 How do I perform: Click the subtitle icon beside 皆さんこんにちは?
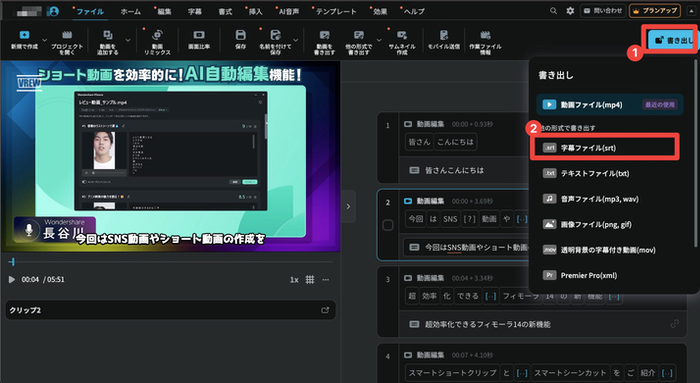click(x=414, y=170)
